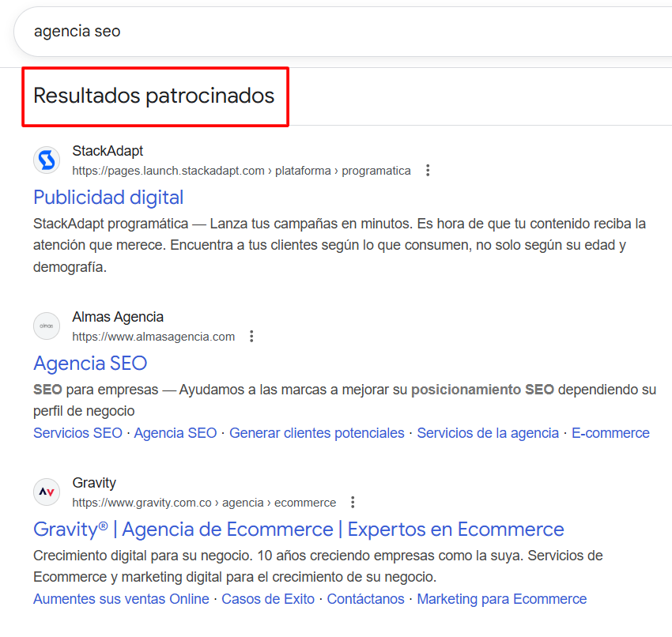Click the small 'Agencia SEO' sitelink
Viewport: 672px width, 637px height.
point(175,433)
